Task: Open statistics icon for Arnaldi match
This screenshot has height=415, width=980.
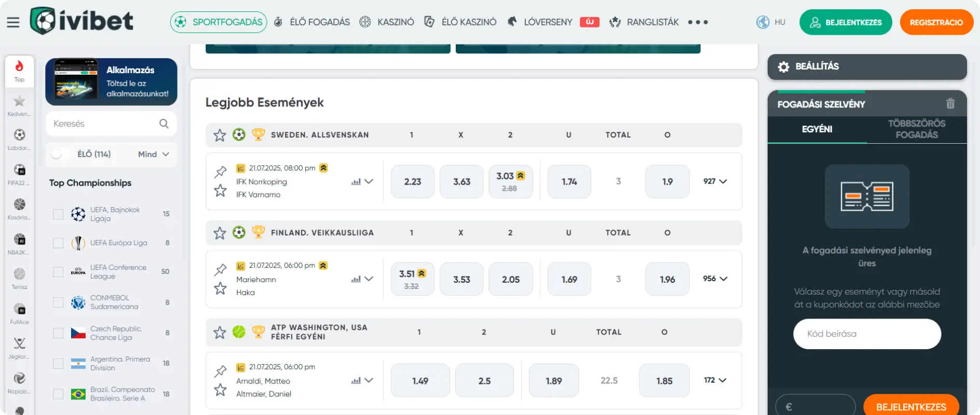Action: (x=356, y=381)
